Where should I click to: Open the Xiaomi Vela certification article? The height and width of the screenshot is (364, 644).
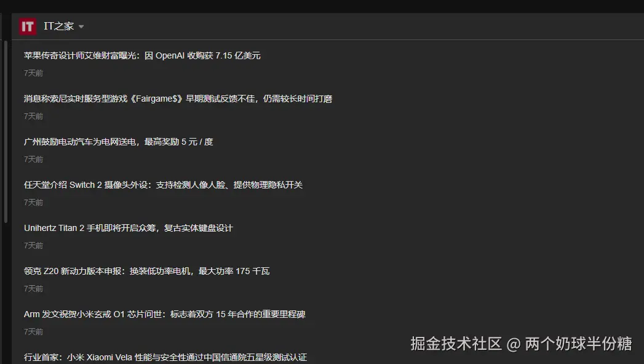pyautogui.click(x=165, y=357)
